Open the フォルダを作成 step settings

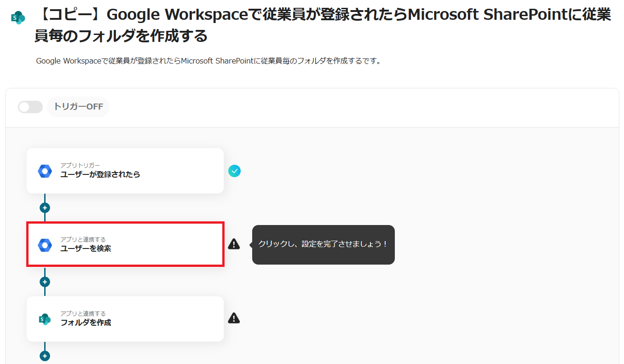click(x=125, y=319)
